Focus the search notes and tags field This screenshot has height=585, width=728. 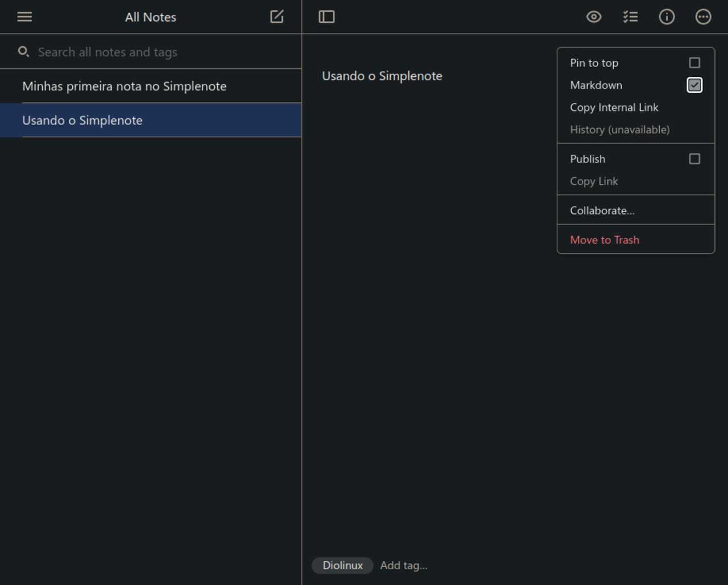(159, 52)
